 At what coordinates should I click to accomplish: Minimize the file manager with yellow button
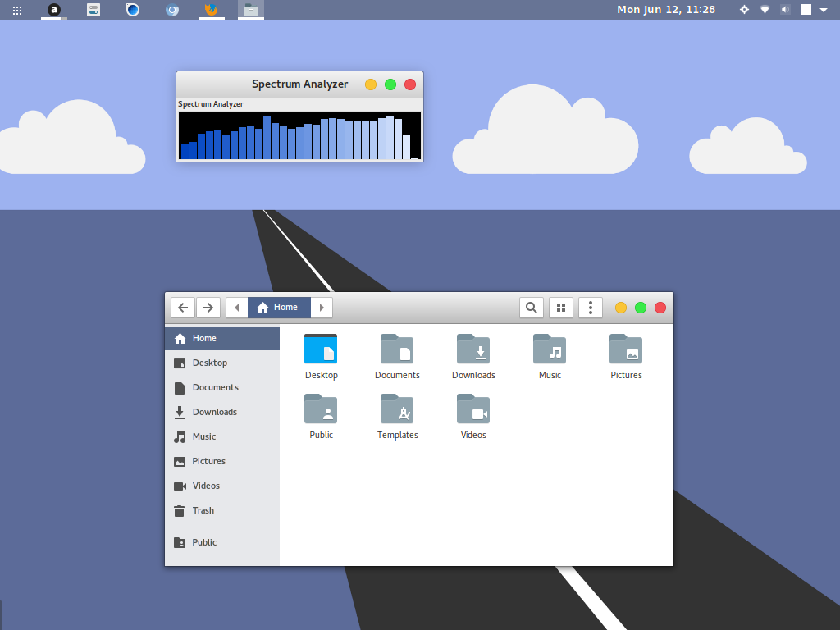point(621,308)
